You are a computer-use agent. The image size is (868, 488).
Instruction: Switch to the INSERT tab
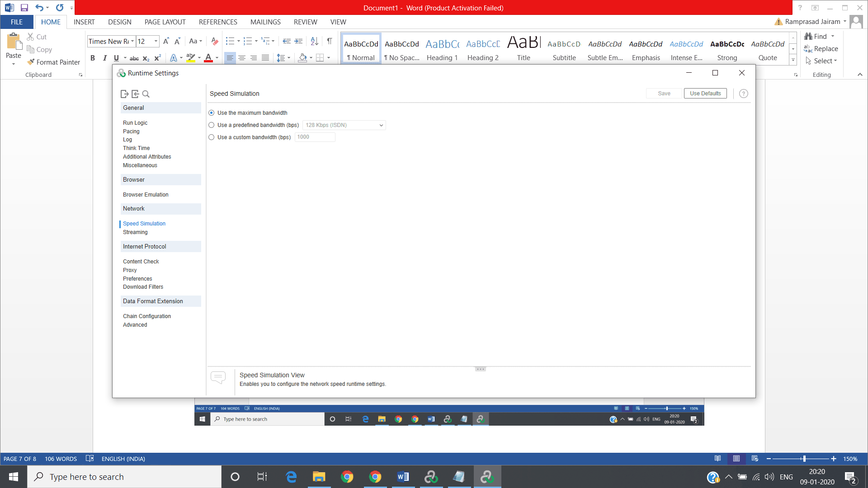[84, 22]
